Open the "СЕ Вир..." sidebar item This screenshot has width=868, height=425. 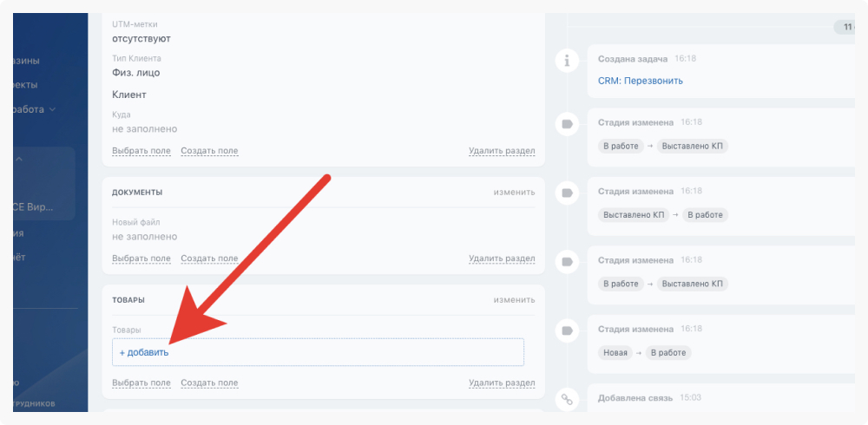(x=33, y=207)
